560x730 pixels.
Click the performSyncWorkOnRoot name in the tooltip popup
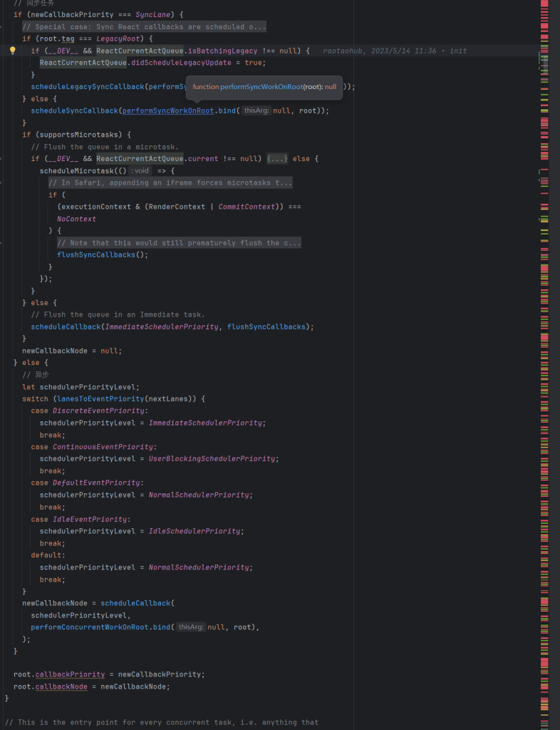point(261,87)
